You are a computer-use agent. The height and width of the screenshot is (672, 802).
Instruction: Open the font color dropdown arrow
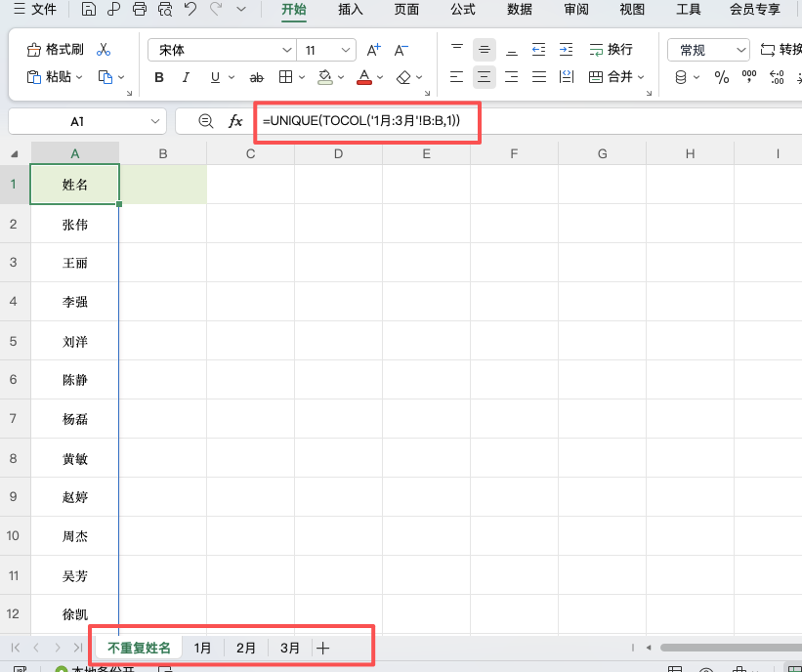click(x=380, y=78)
